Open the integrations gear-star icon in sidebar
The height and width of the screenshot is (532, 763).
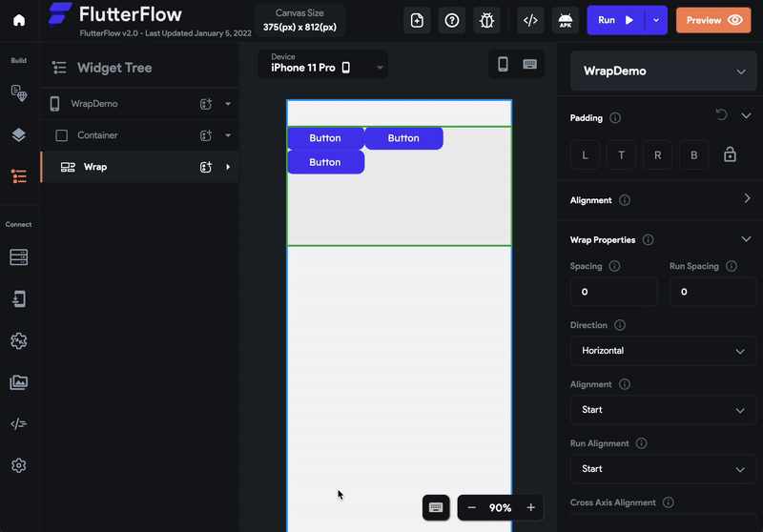click(x=19, y=341)
